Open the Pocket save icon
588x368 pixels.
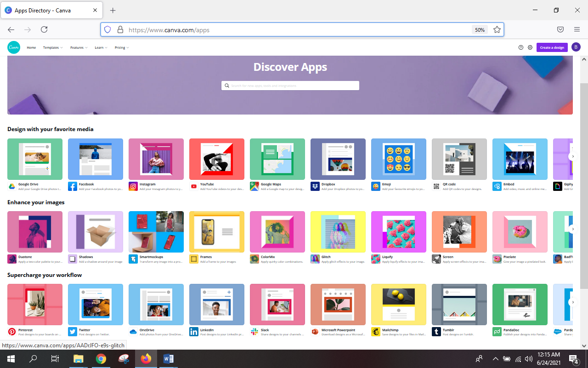coord(560,29)
